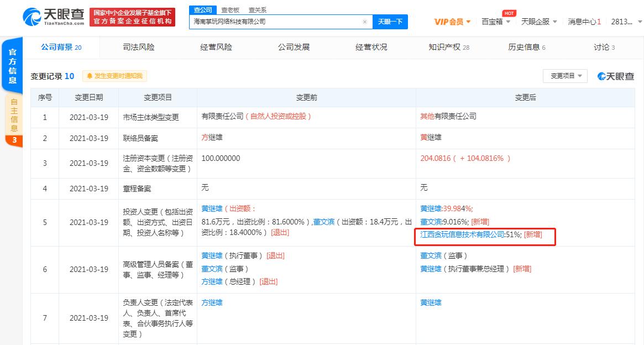Open the 2813... account dropdown

(626, 22)
